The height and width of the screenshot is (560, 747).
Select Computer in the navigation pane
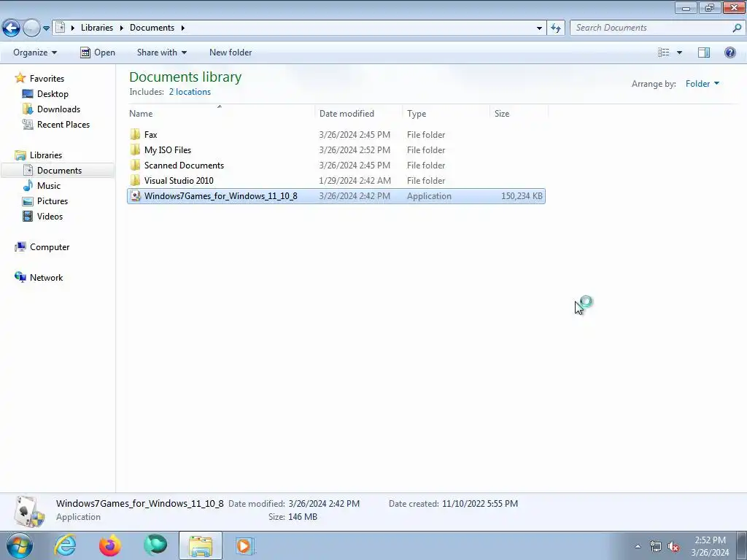pos(50,247)
